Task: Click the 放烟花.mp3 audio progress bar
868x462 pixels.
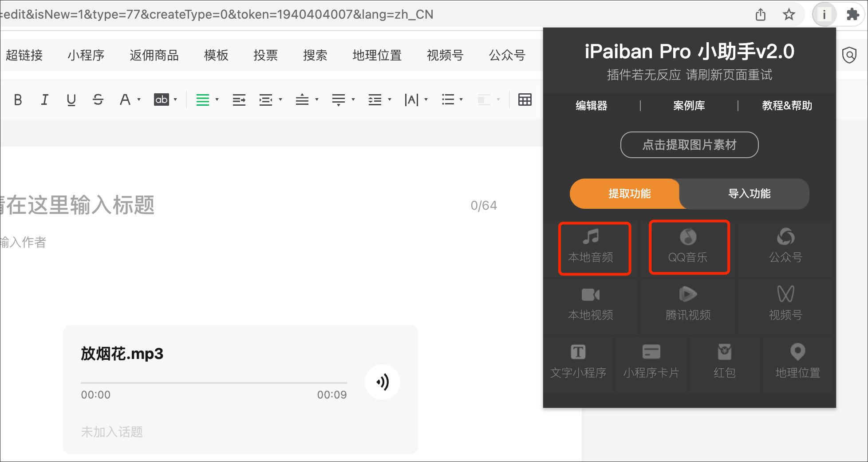Action: (213, 382)
